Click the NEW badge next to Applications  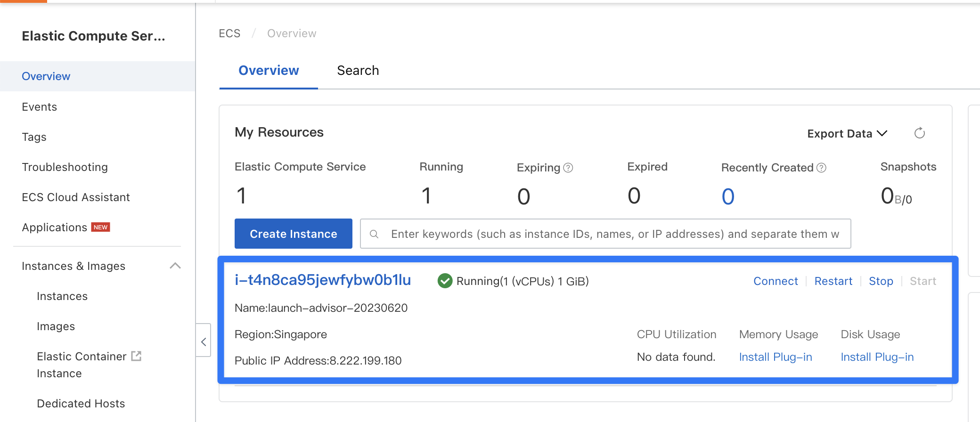tap(100, 227)
